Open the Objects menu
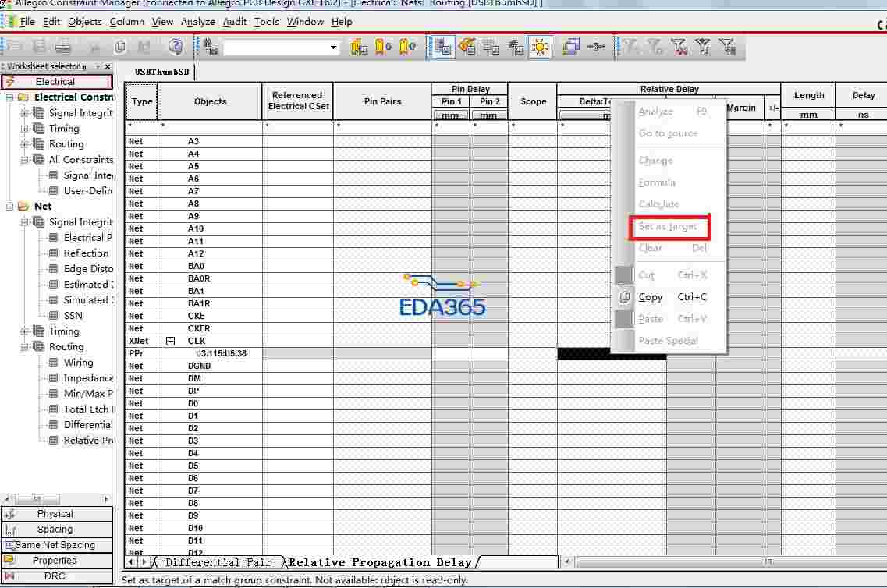The width and height of the screenshot is (887, 588). tap(85, 22)
